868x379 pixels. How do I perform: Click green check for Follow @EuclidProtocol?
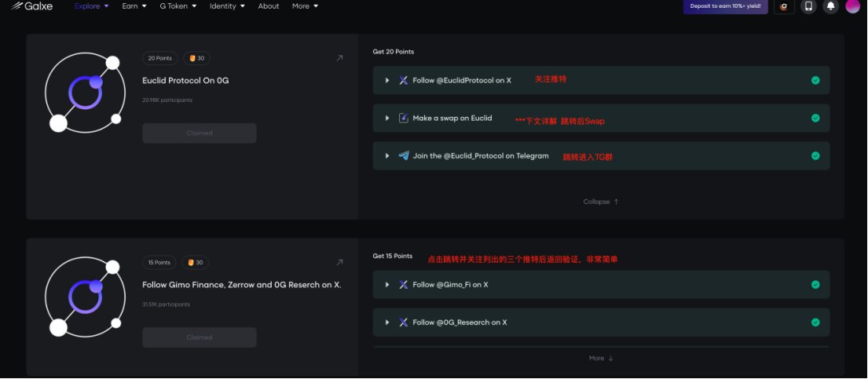(815, 80)
